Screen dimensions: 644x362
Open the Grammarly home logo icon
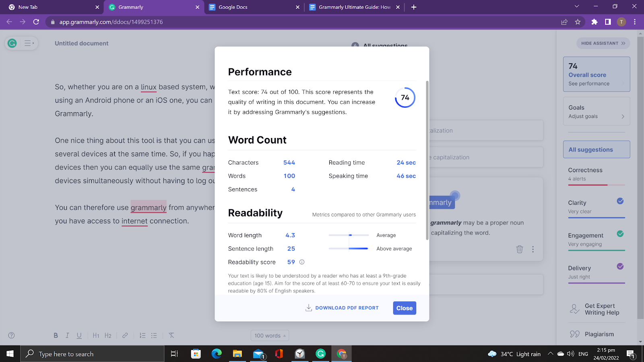tap(12, 43)
